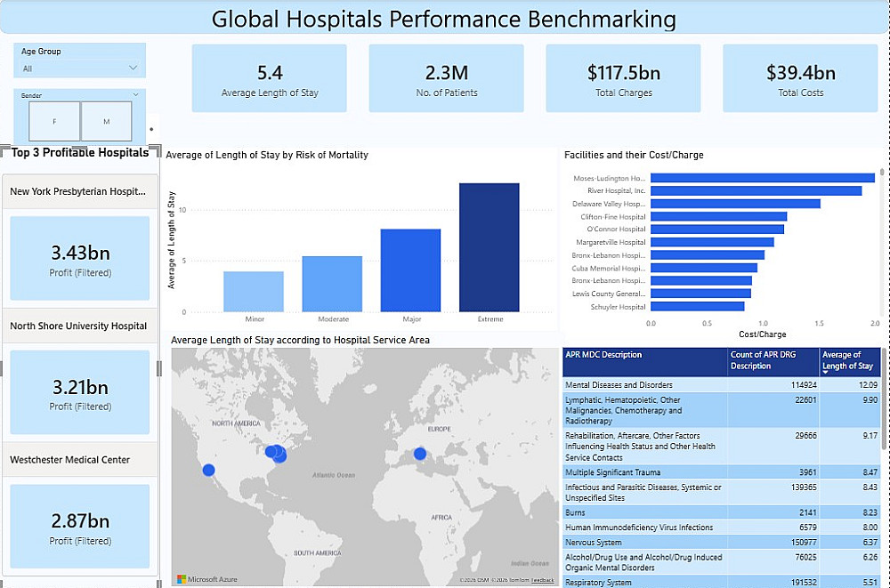Click the O'Connor Hospital bar

click(x=717, y=230)
